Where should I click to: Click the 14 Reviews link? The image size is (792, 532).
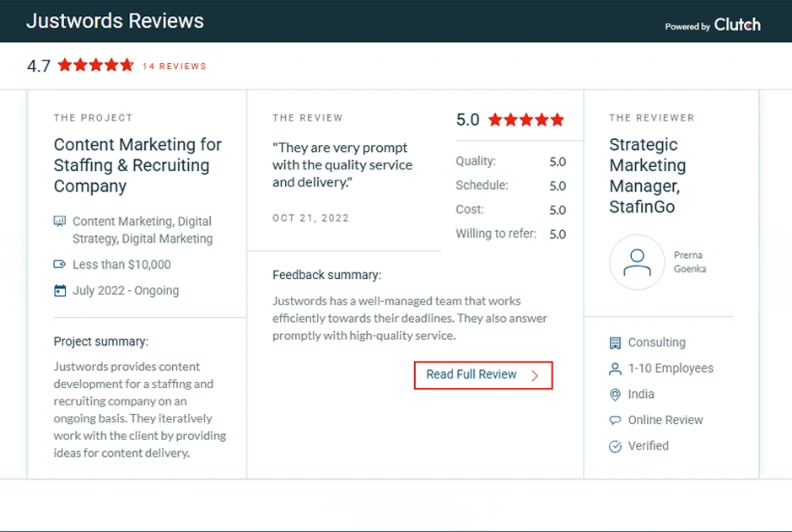175,66
